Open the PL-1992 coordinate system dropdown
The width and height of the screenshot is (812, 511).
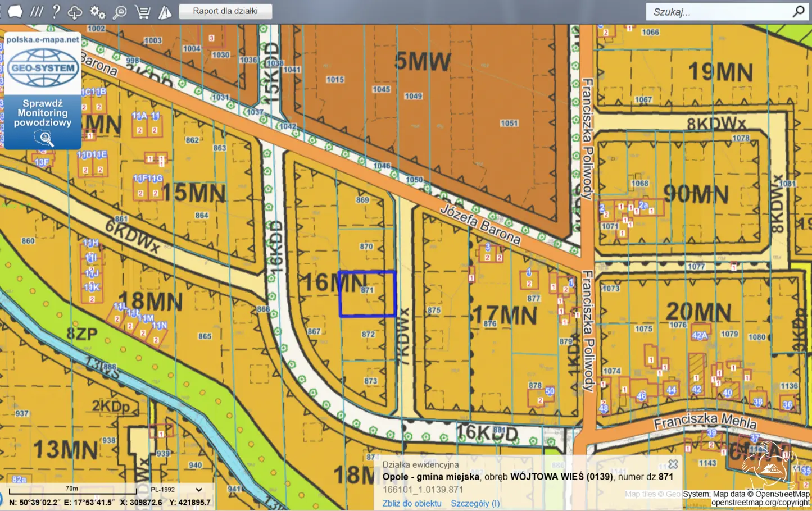point(176,490)
